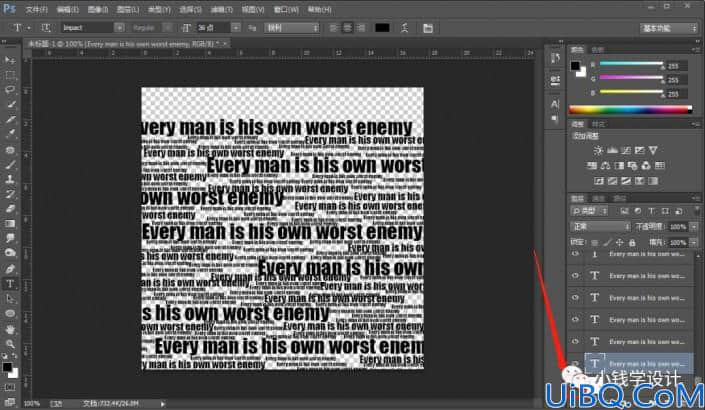This screenshot has width=705, height=410.
Task: Hide the second text layer via eye icon
Action: click(575, 276)
